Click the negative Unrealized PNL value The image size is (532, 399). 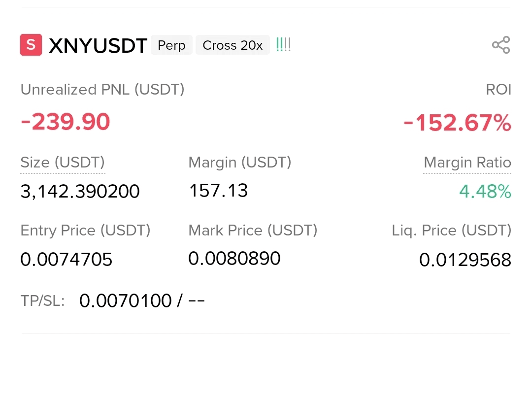click(x=65, y=122)
